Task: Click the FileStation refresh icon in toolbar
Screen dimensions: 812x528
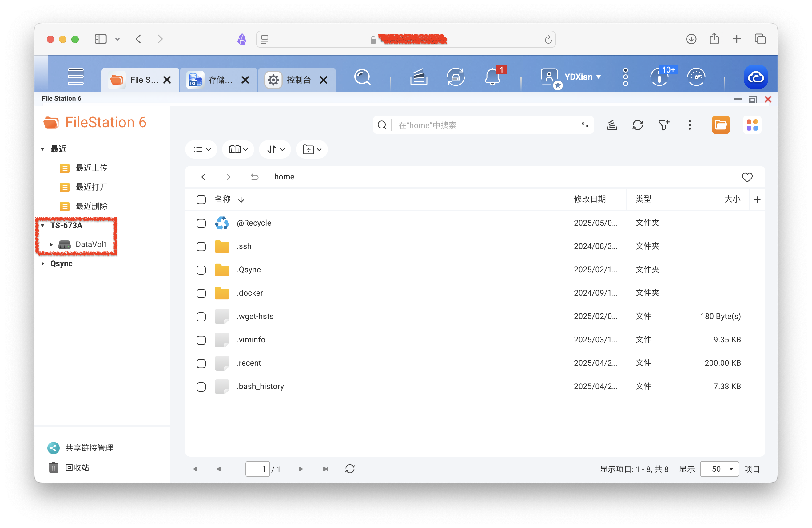Action: click(x=637, y=125)
